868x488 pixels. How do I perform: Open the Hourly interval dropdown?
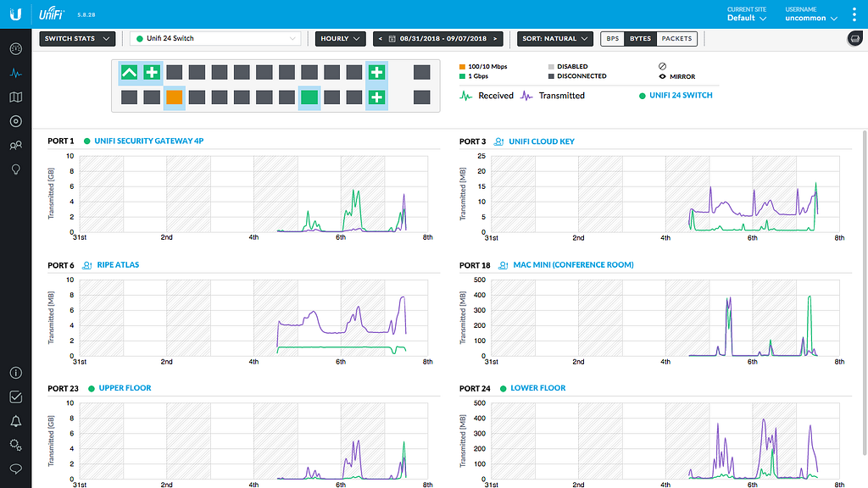pyautogui.click(x=341, y=39)
